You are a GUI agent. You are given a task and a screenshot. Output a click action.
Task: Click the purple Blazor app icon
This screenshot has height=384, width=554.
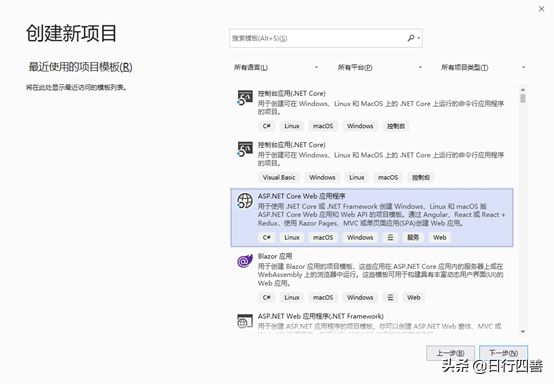[244, 261]
